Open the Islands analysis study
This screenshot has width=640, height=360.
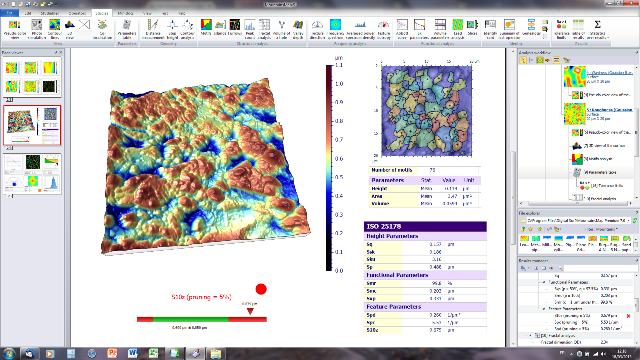point(220,27)
